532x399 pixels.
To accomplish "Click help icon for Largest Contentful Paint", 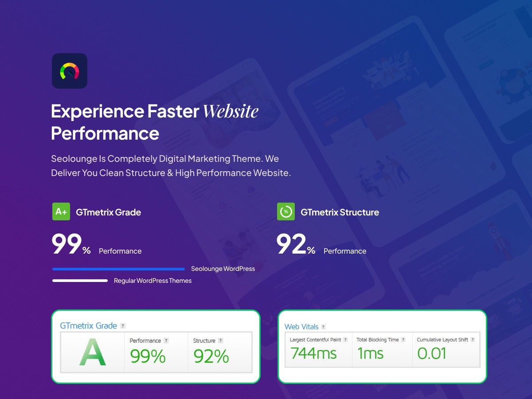I will [345, 340].
